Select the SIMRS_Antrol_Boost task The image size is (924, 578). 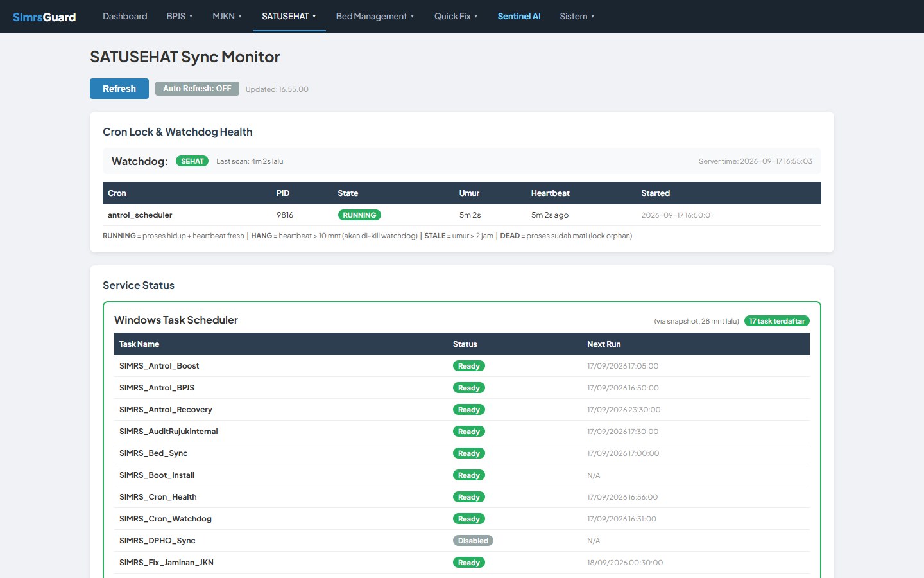(159, 366)
